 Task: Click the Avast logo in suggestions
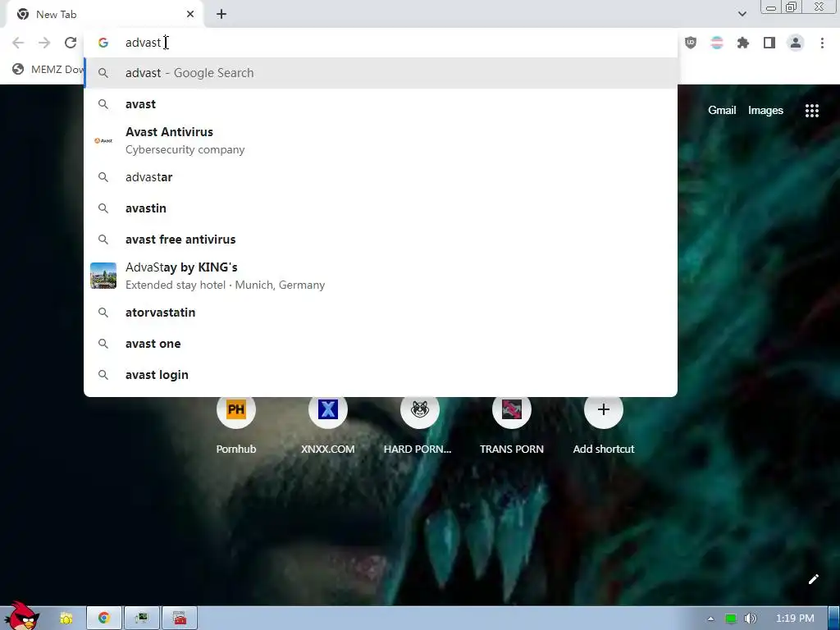(103, 140)
